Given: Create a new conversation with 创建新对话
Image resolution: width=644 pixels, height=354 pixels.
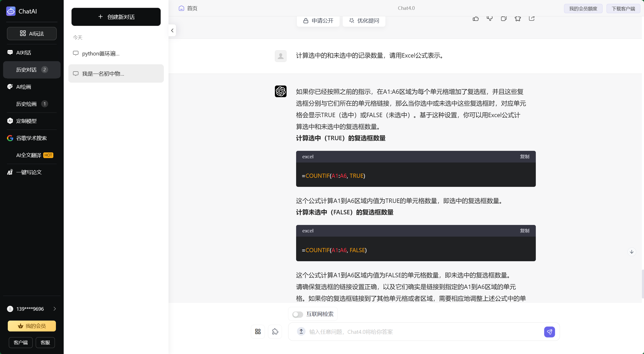Looking at the screenshot, I should click(116, 17).
